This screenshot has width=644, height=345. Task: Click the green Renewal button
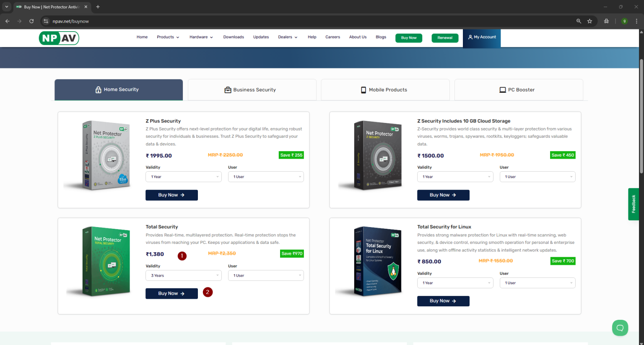[445, 38]
